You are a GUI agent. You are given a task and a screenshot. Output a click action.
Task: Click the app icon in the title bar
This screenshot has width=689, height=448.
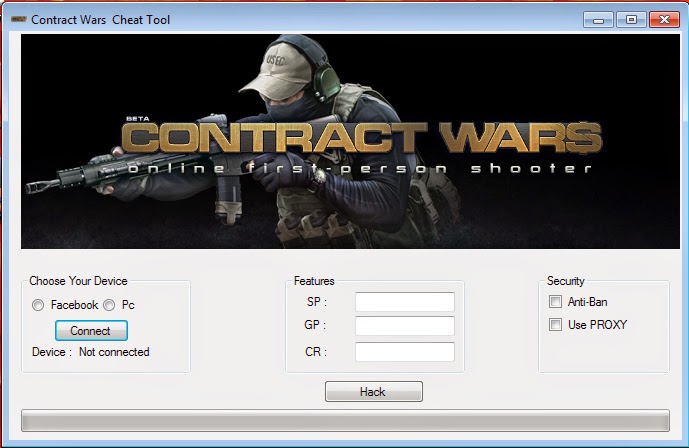coord(19,19)
